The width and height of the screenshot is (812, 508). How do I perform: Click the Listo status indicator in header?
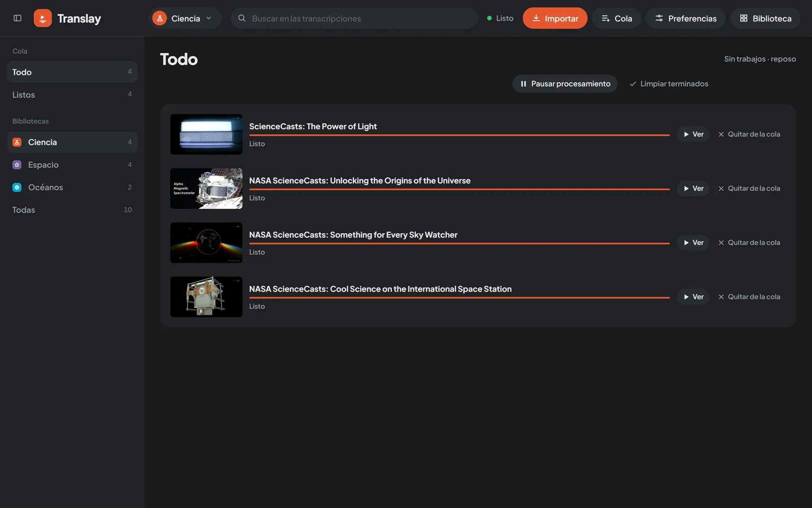[x=500, y=18]
